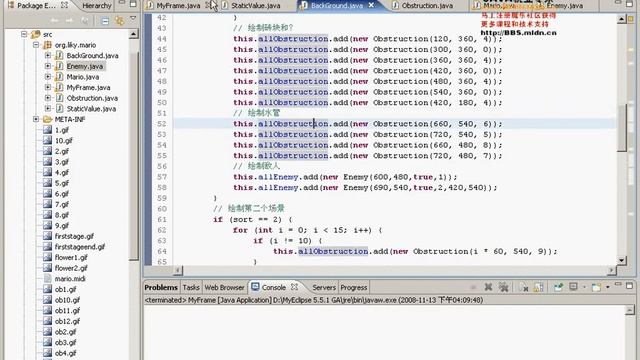Collapse the src folder node

[24, 34]
